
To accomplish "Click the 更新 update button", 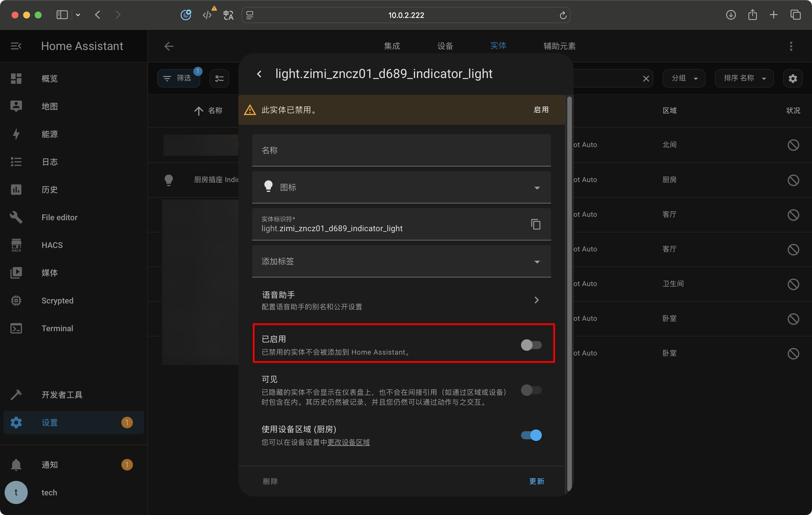I will (537, 481).
